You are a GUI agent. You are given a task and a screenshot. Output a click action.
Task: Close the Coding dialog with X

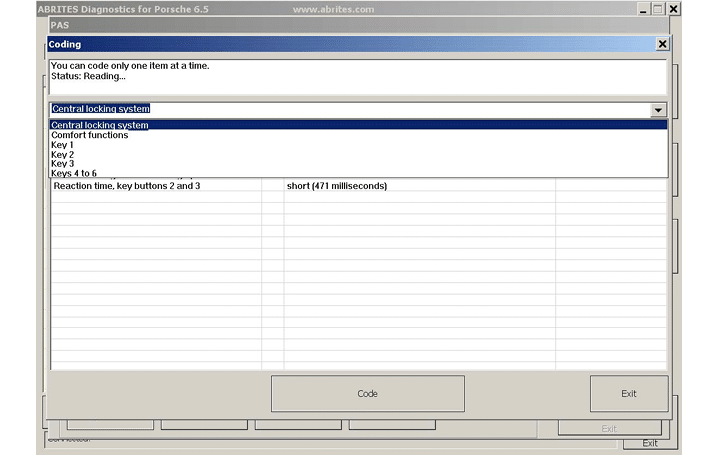(x=661, y=45)
